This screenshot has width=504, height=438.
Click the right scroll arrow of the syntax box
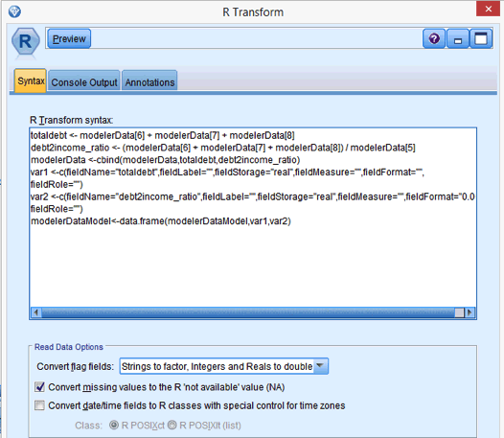(470, 312)
